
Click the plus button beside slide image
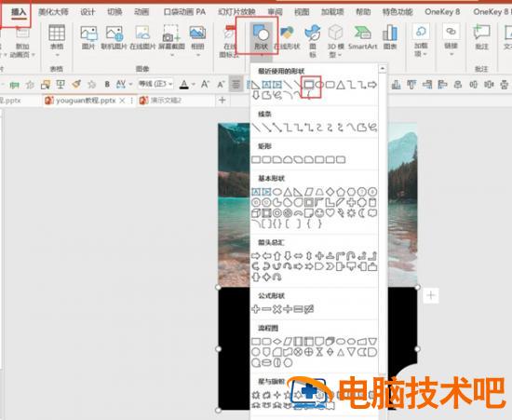431,295
